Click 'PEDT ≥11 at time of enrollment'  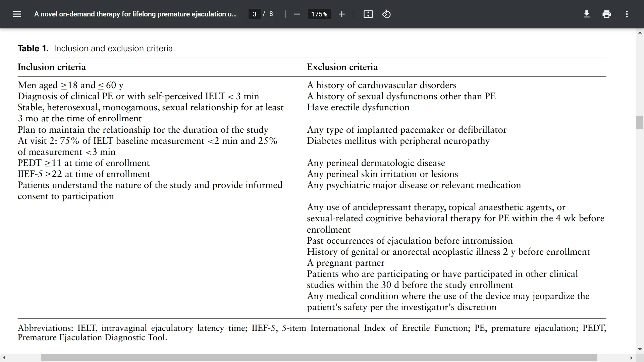84,163
